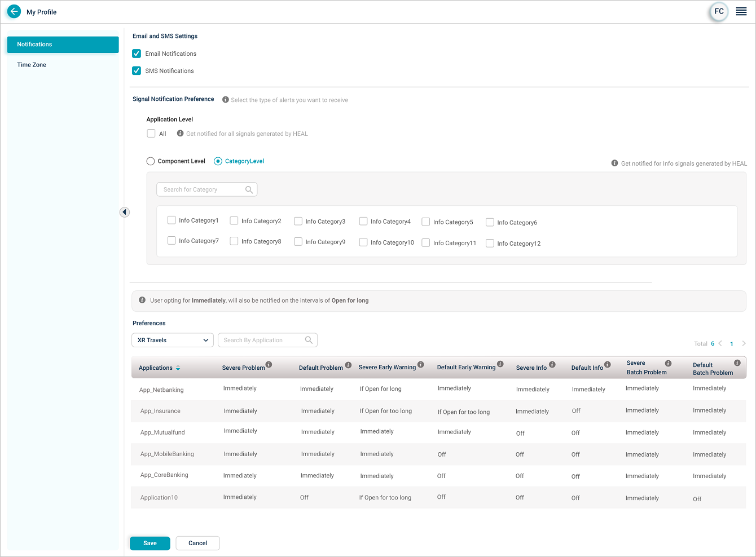756x557 pixels.
Task: Collapse the left sidebar using arrow handle
Action: 125,212
